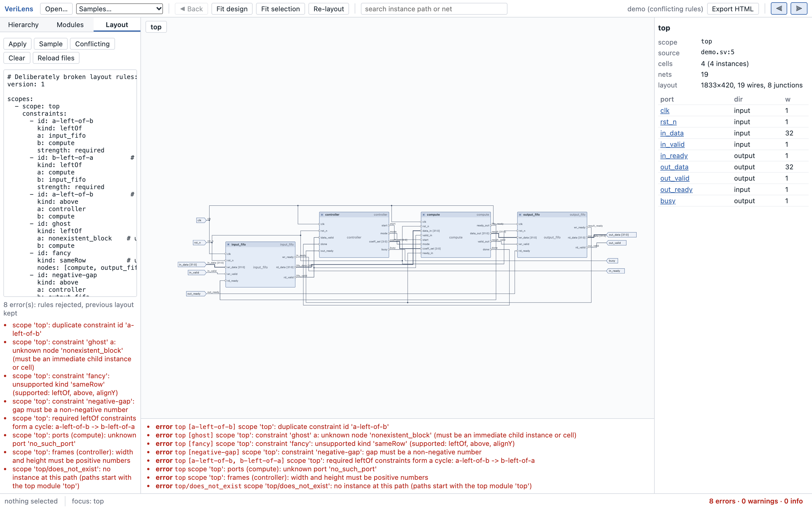
Task: Expand the controller block plus icon
Action: tap(322, 215)
